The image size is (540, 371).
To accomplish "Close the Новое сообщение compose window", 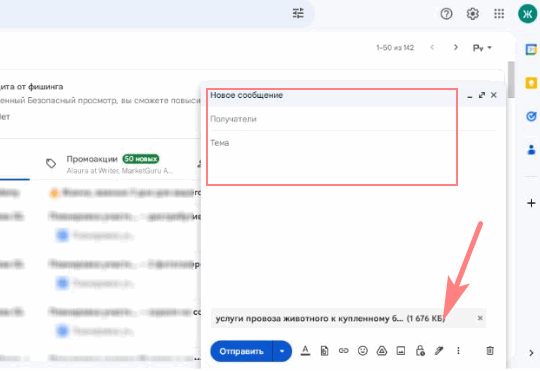I will click(x=494, y=95).
